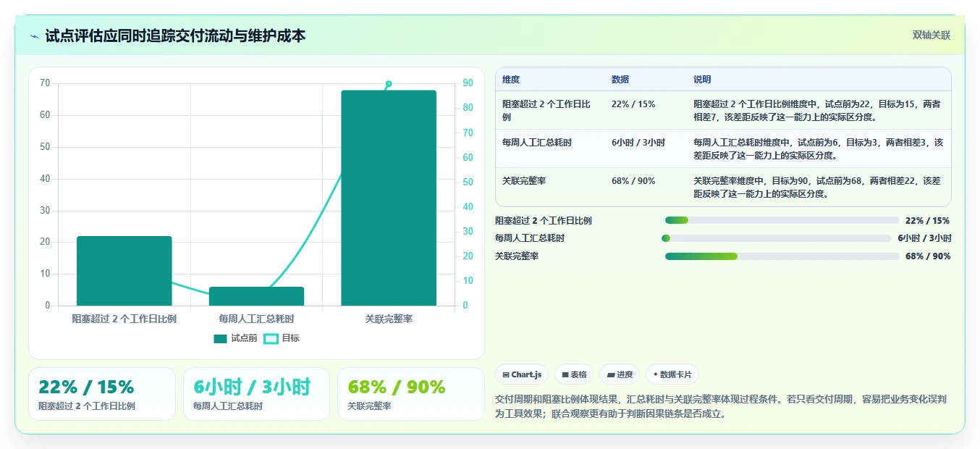This screenshot has height=449, width=980.
Task: Click the 68% / 90% value in table
Action: (633, 181)
